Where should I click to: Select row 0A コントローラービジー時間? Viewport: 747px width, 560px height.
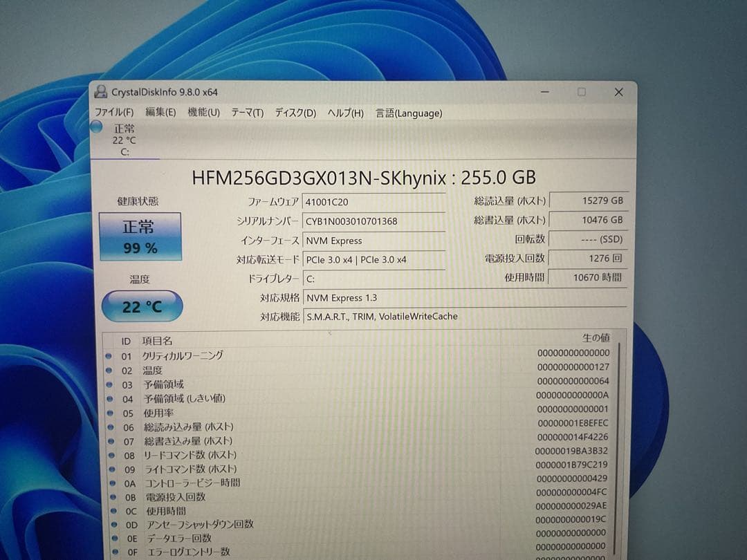pos(358,483)
